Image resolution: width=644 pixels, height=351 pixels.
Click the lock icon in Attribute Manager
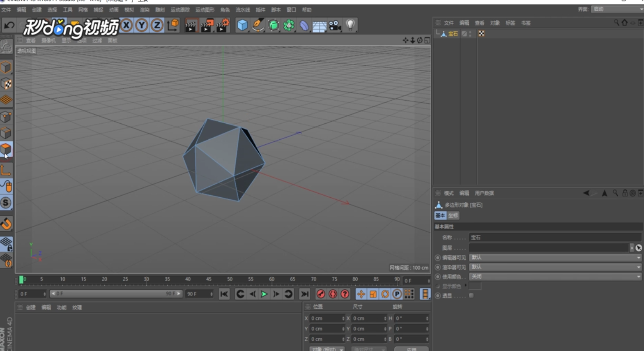[x=625, y=193]
